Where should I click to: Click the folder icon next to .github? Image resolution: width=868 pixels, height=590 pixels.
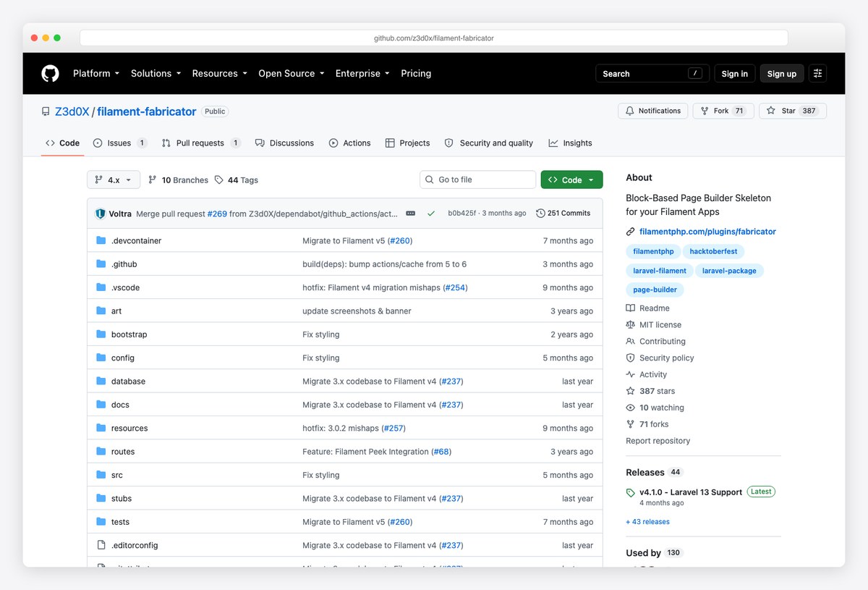101,264
